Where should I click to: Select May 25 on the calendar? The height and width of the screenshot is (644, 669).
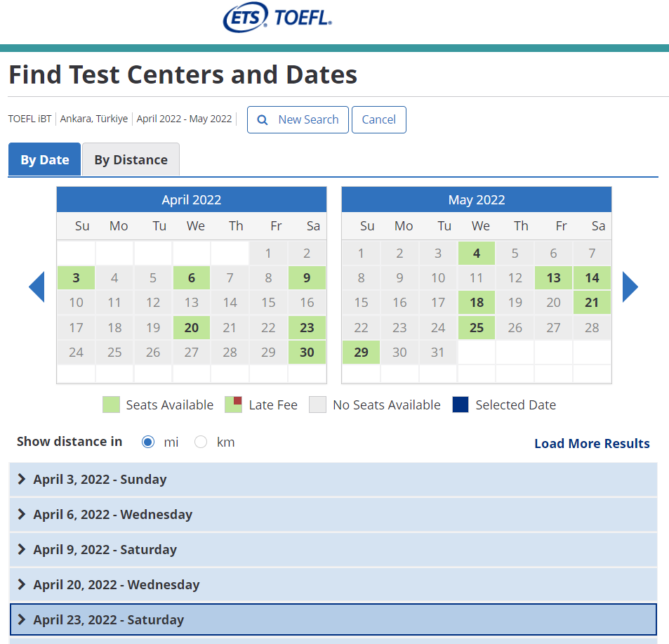click(x=477, y=327)
